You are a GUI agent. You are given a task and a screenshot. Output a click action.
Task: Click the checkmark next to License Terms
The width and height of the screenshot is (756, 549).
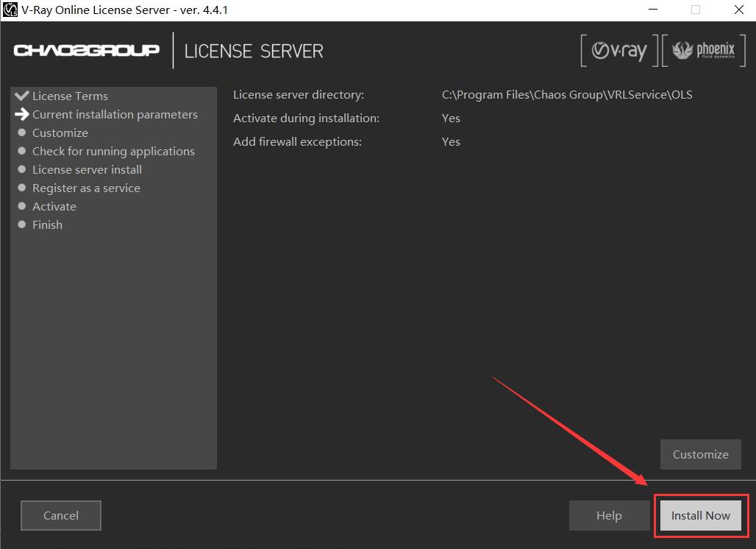pos(21,96)
